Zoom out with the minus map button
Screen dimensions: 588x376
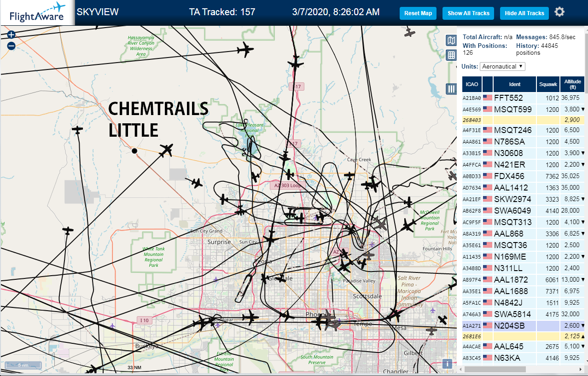coord(12,46)
